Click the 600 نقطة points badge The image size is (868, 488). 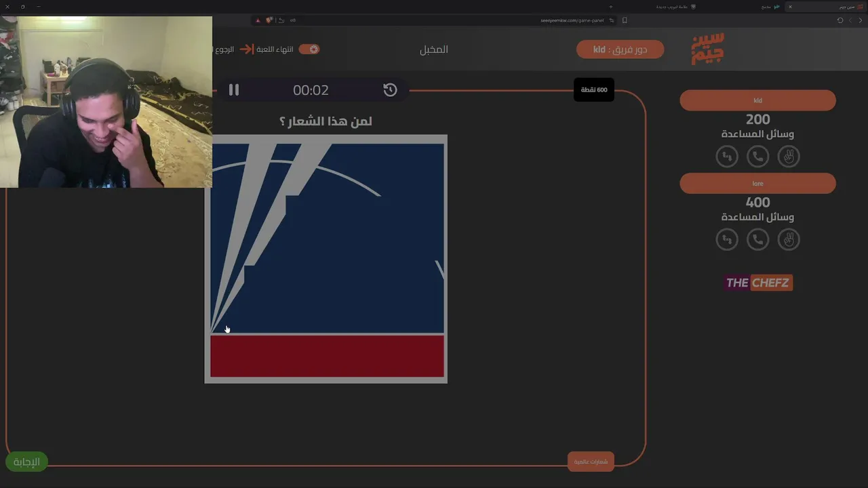[x=594, y=90]
